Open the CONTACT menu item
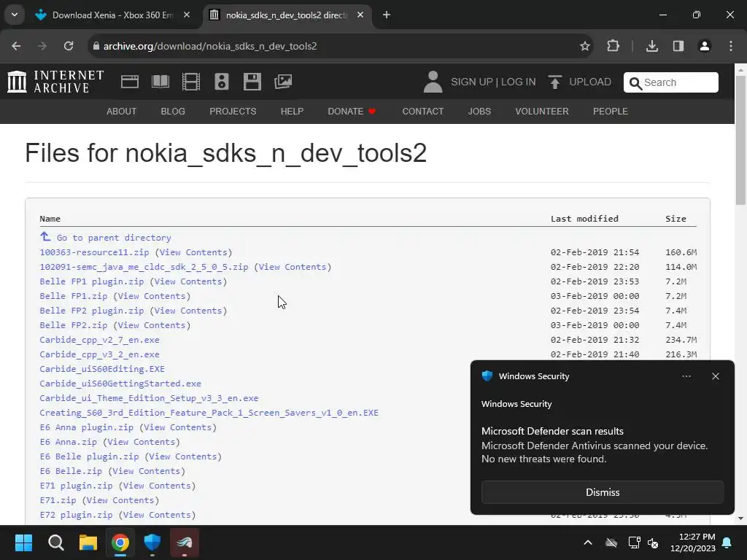 [422, 112]
